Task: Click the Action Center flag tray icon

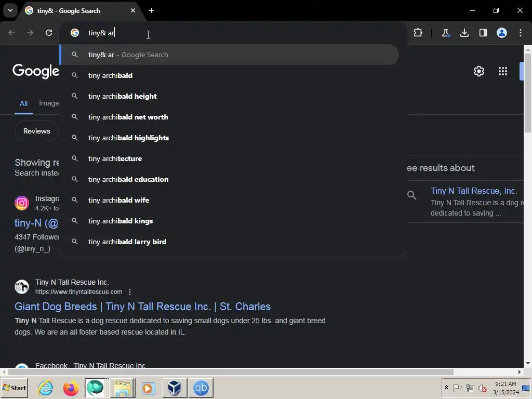Action: click(x=457, y=388)
